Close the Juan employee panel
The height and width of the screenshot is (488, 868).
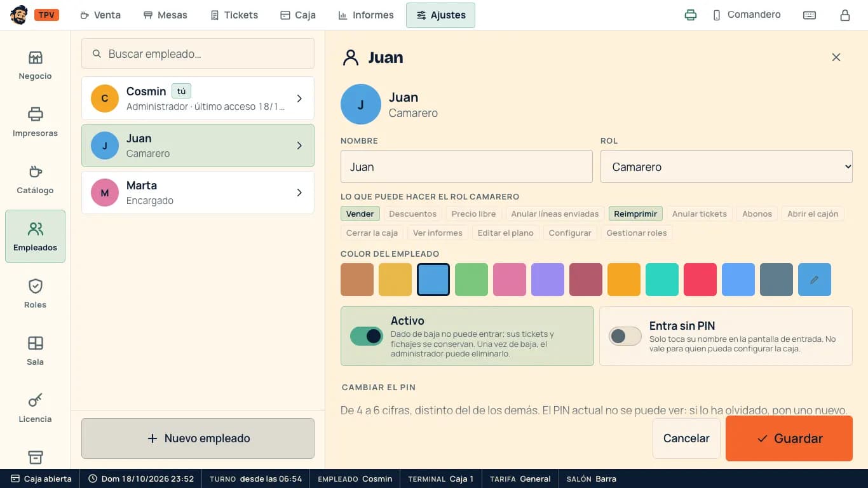(836, 57)
